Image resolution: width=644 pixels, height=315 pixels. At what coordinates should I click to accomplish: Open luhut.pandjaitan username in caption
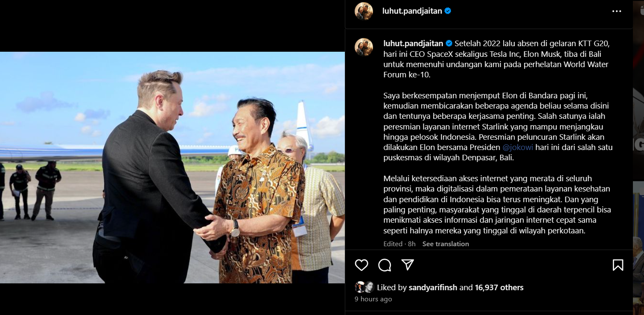click(413, 43)
